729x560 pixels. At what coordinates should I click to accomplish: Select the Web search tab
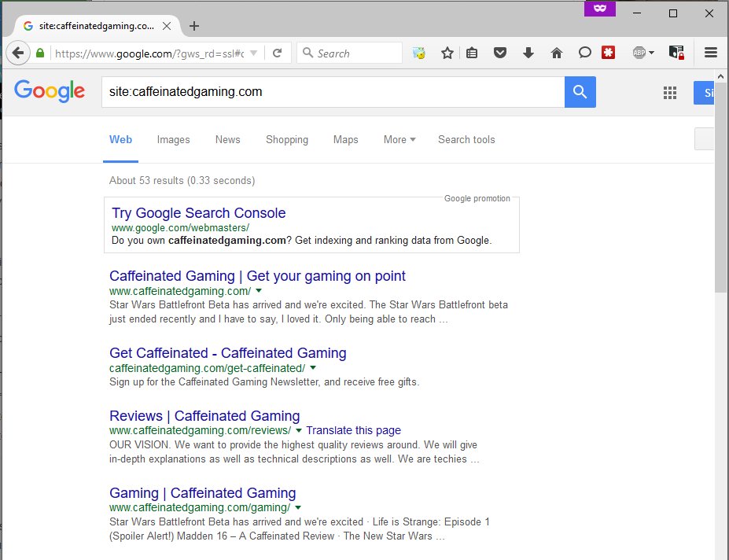point(120,139)
